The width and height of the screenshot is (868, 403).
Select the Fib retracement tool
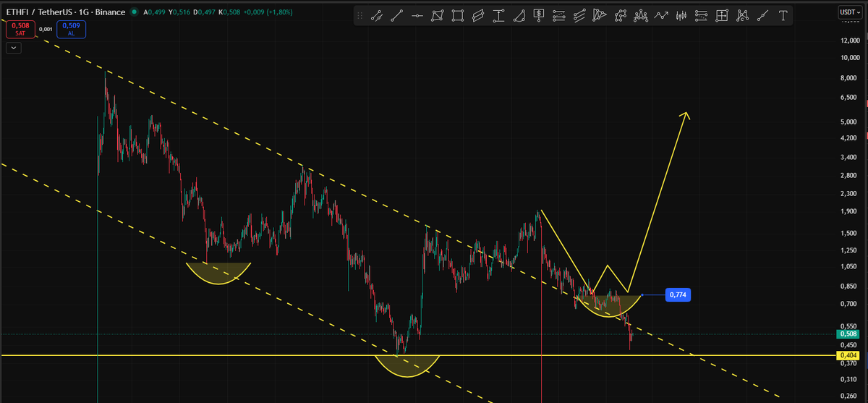pos(559,15)
